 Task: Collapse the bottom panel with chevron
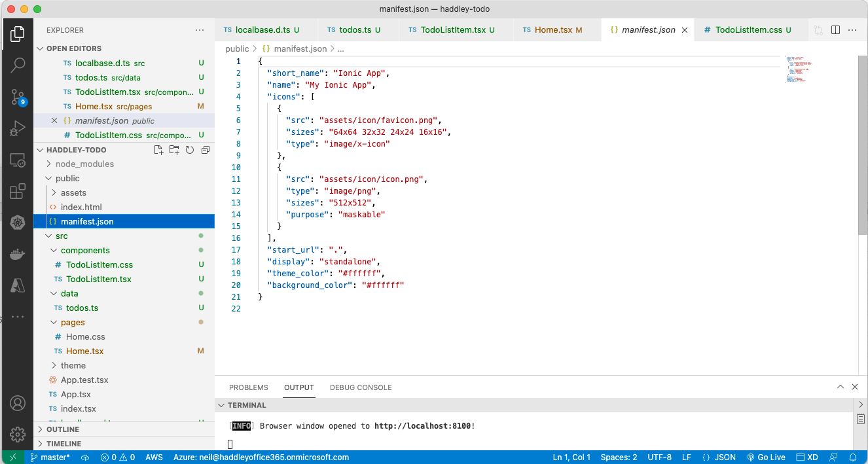click(841, 387)
